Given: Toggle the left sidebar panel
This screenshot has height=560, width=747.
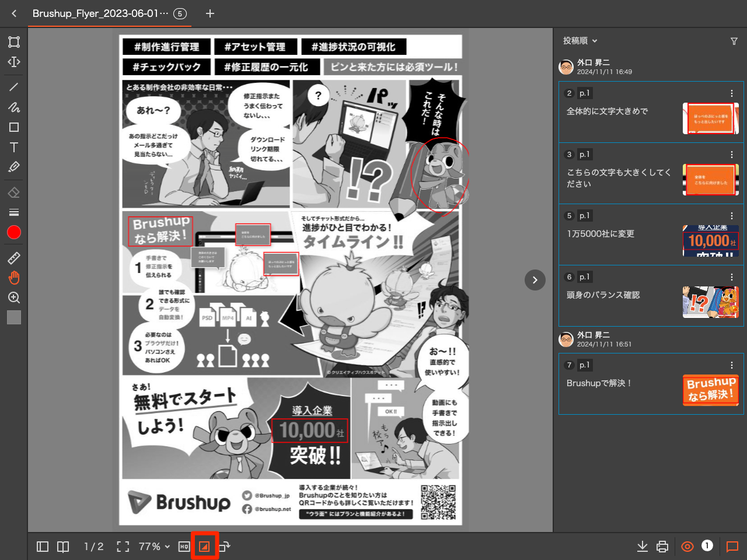Looking at the screenshot, I should 43,547.
